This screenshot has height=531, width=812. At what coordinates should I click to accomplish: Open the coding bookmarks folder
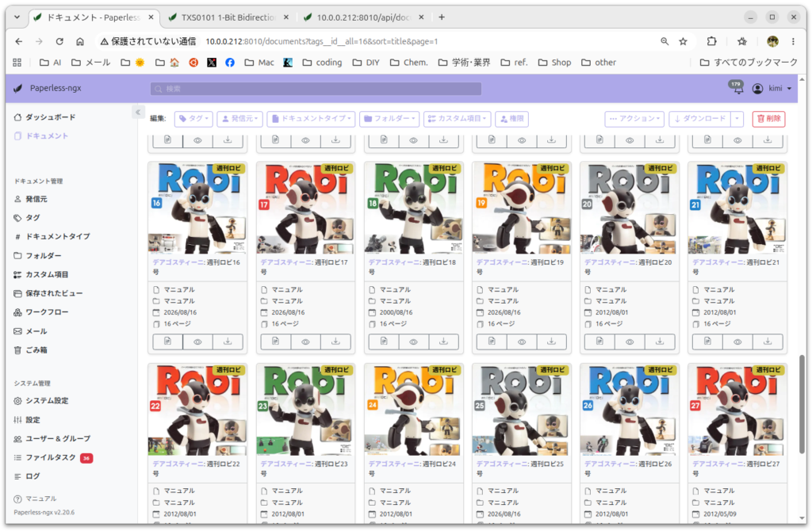pos(322,63)
